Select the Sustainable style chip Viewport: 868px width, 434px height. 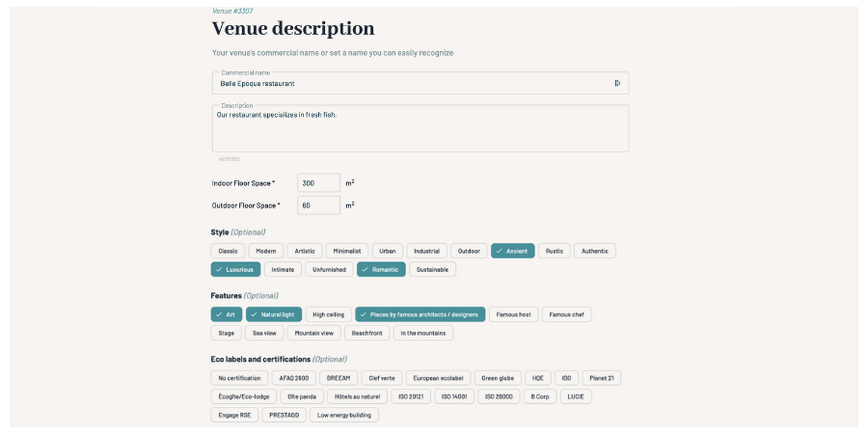tap(432, 270)
